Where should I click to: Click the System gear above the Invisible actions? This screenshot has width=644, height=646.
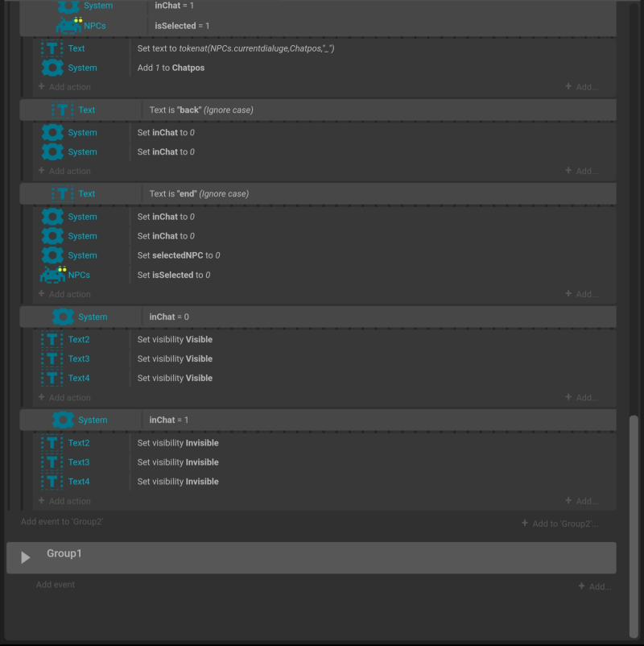coord(63,420)
